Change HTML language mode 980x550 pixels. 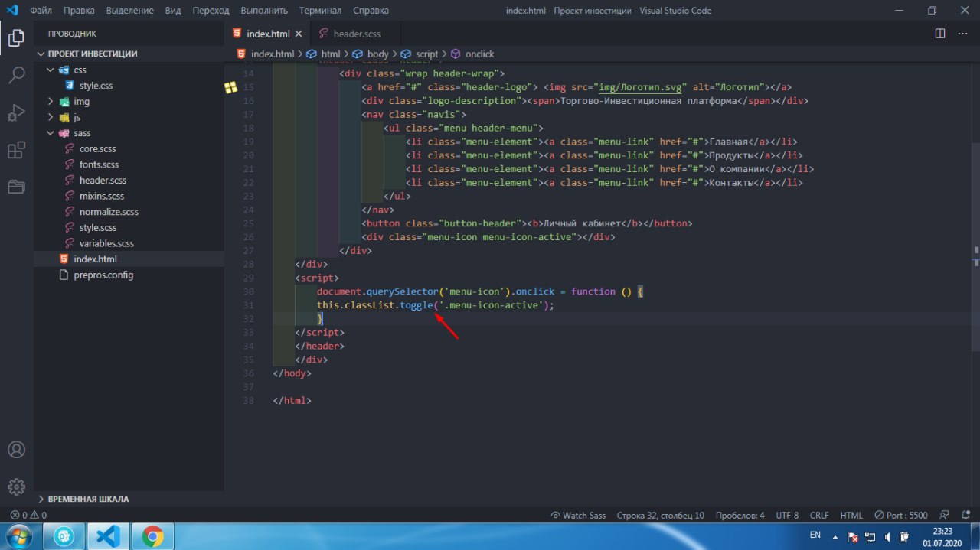851,516
